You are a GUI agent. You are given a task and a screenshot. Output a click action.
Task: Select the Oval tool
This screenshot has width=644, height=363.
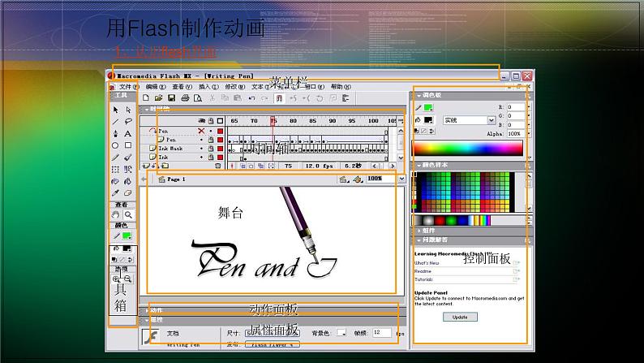(115, 145)
